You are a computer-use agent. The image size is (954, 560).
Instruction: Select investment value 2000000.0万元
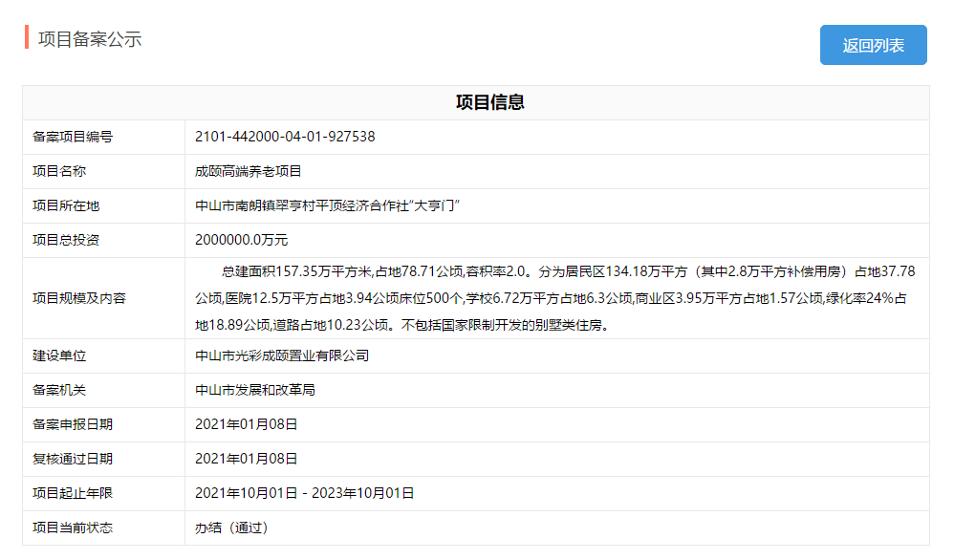(x=242, y=240)
